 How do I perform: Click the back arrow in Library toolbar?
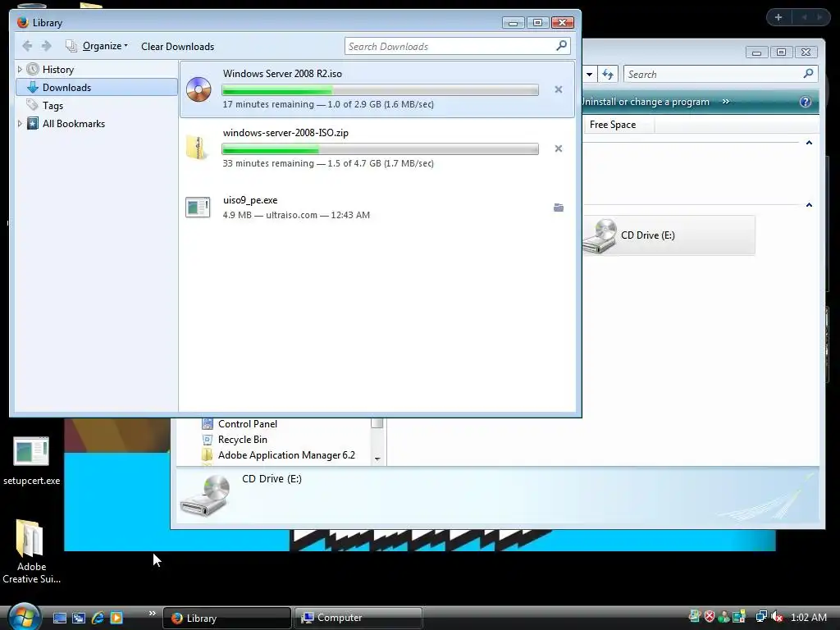tap(27, 46)
